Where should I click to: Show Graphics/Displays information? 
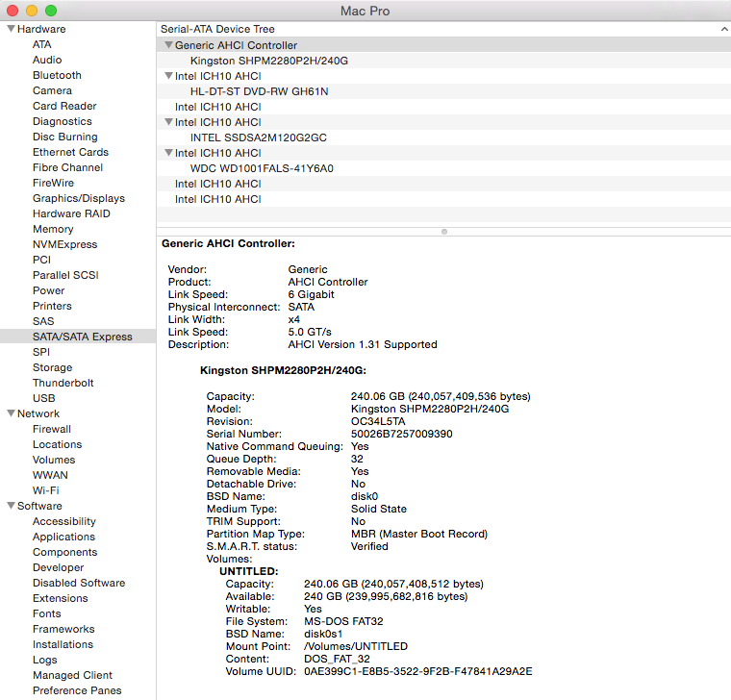[x=79, y=198]
